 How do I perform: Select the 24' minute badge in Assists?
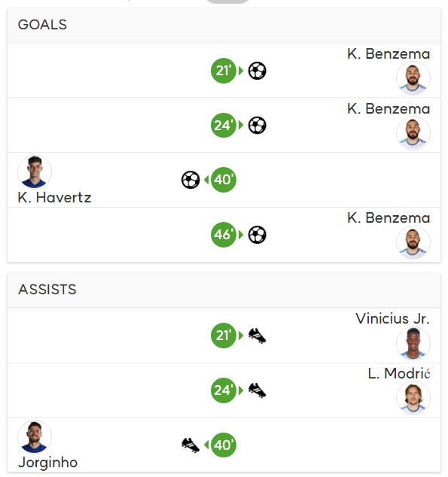pos(224,390)
